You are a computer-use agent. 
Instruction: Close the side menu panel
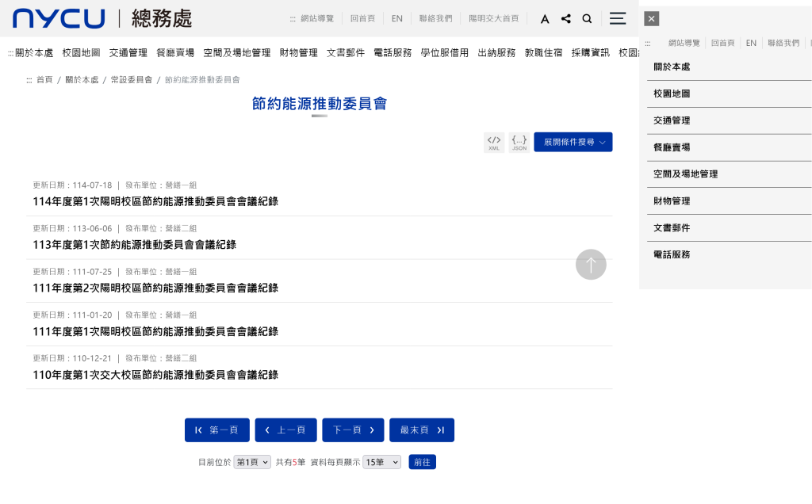point(651,19)
